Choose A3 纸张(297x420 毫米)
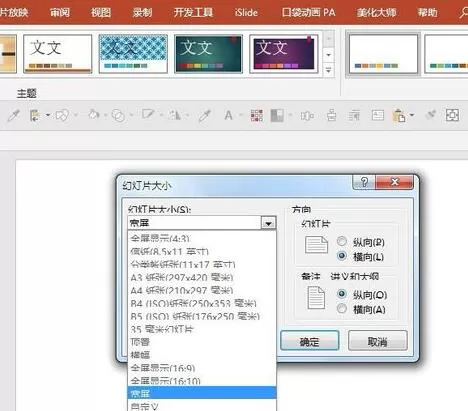 click(202, 278)
